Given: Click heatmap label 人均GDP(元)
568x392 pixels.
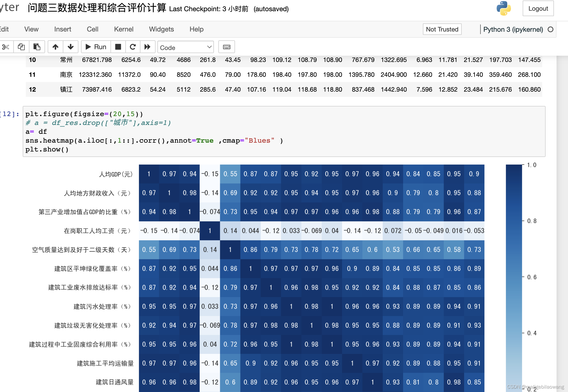Looking at the screenshot, I should [x=116, y=174].
